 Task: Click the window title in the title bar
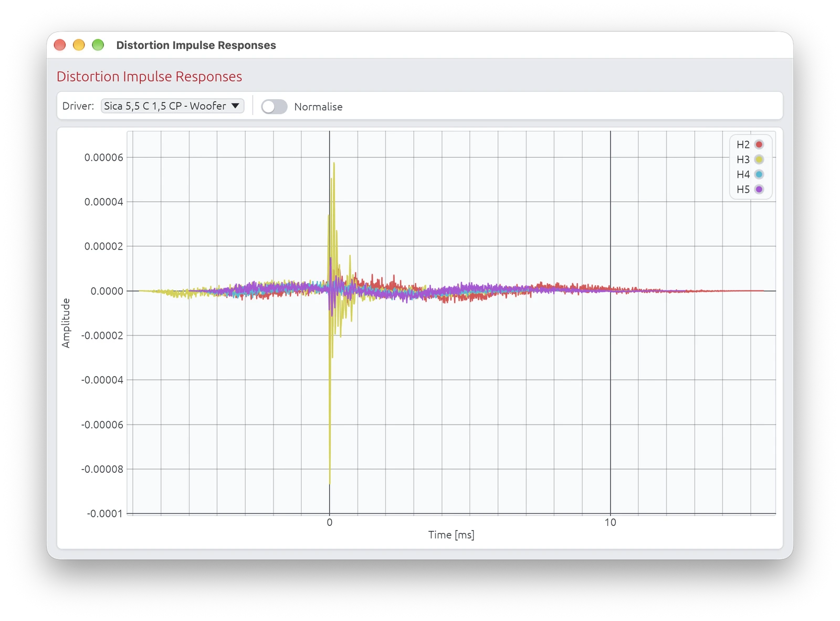click(x=196, y=45)
